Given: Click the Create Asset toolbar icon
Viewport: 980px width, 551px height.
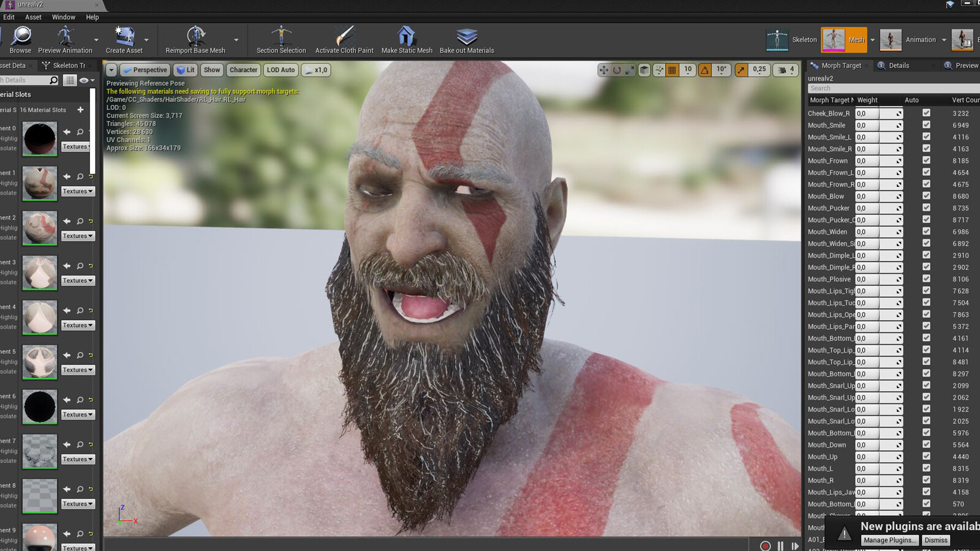Looking at the screenshot, I should tap(124, 36).
